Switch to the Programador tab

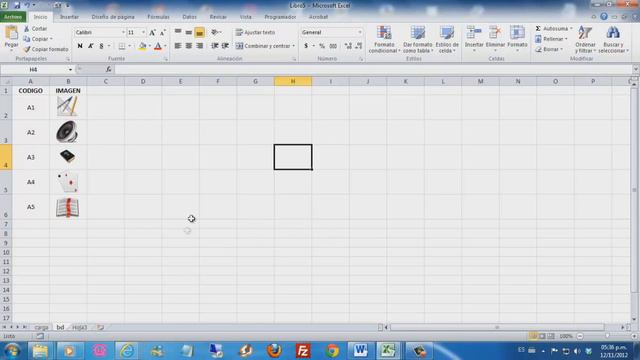(280, 17)
